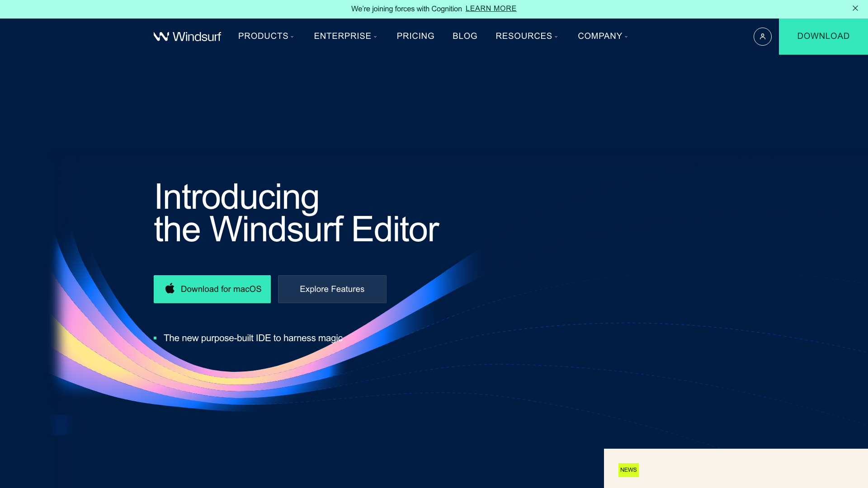Expand the Enterprise menu

[345, 36]
